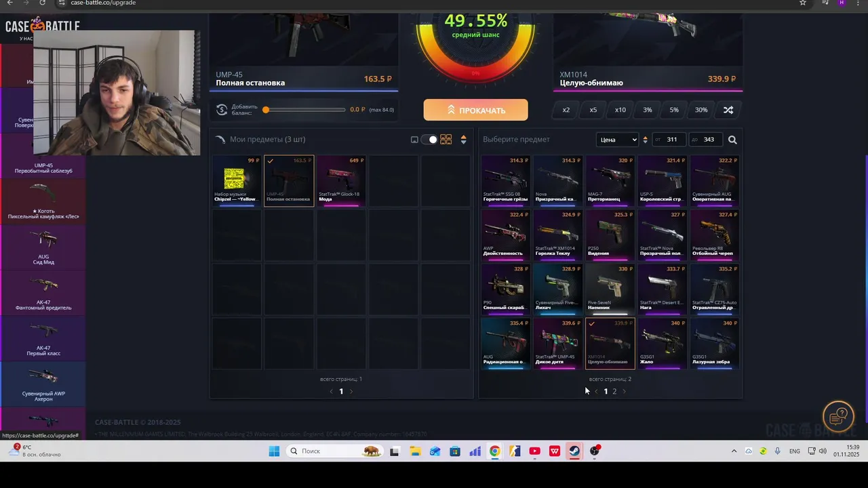
Task: Pick the Souvenir Five-SeveN Лихач item
Action: 557,289
